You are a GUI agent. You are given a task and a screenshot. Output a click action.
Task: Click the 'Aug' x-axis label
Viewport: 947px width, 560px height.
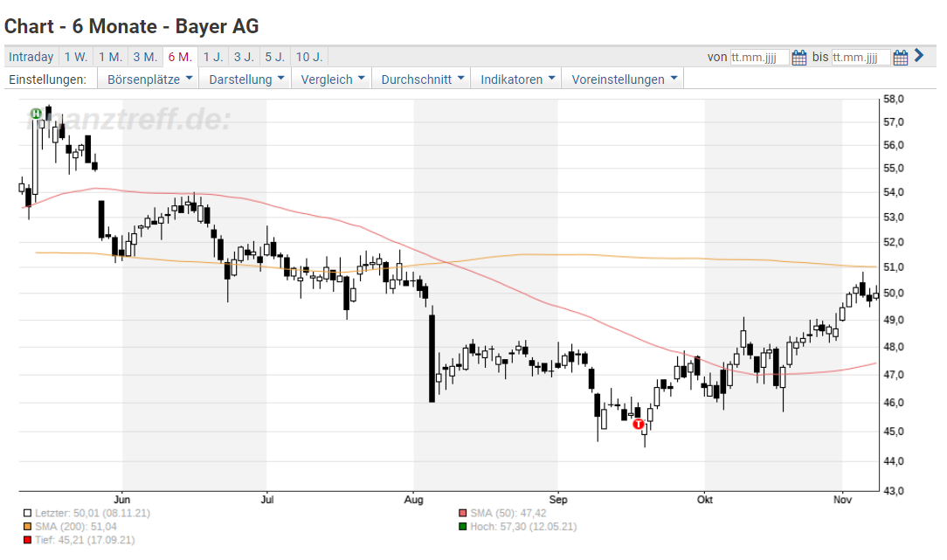(x=414, y=500)
